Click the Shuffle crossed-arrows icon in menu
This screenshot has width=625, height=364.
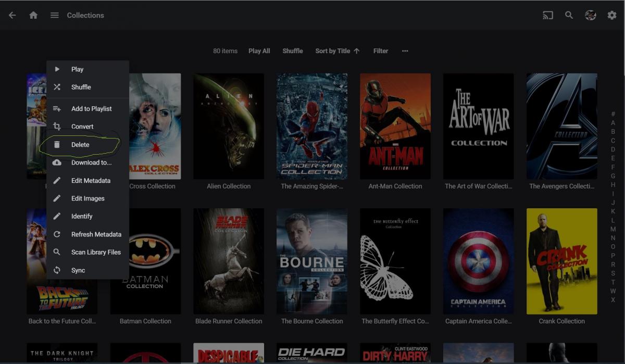pos(57,87)
